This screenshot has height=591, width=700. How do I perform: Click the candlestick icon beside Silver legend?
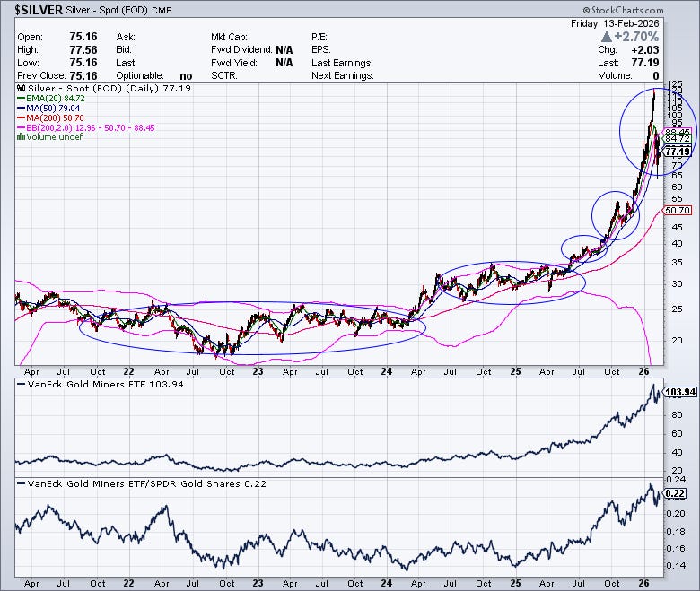(21, 88)
